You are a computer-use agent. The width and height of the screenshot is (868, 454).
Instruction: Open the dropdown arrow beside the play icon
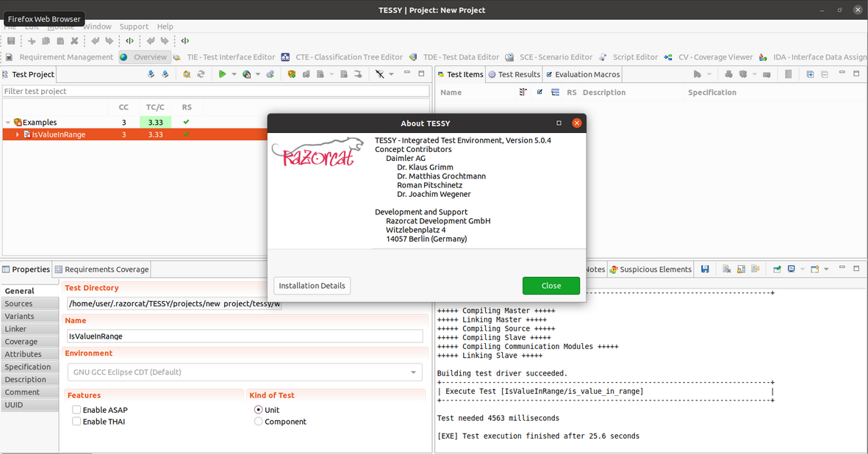click(234, 74)
